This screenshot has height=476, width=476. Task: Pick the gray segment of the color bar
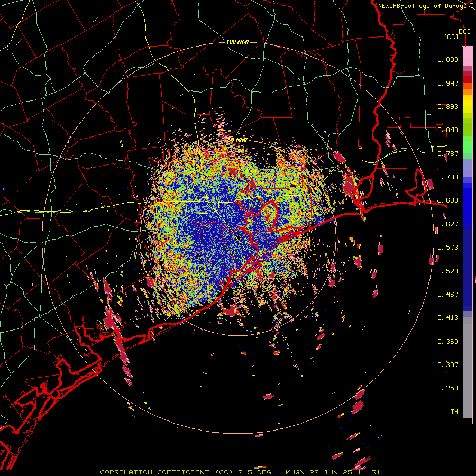click(x=467, y=368)
